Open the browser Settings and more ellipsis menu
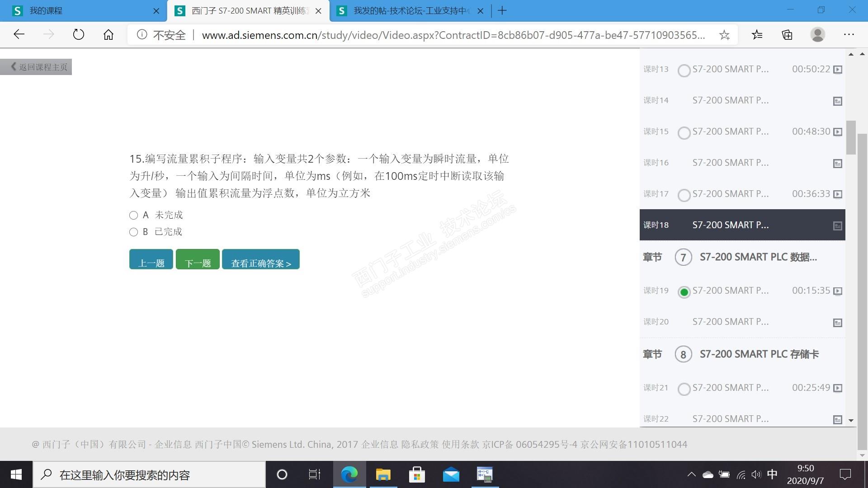 (849, 35)
